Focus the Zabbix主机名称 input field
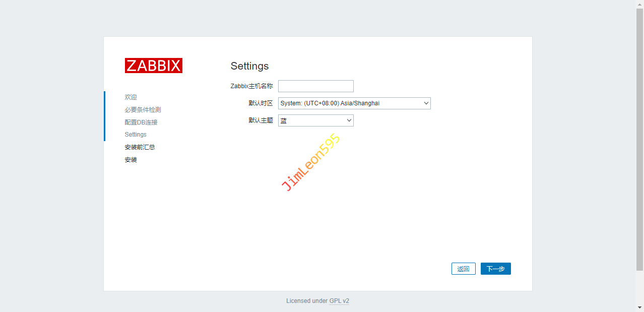 click(x=315, y=86)
